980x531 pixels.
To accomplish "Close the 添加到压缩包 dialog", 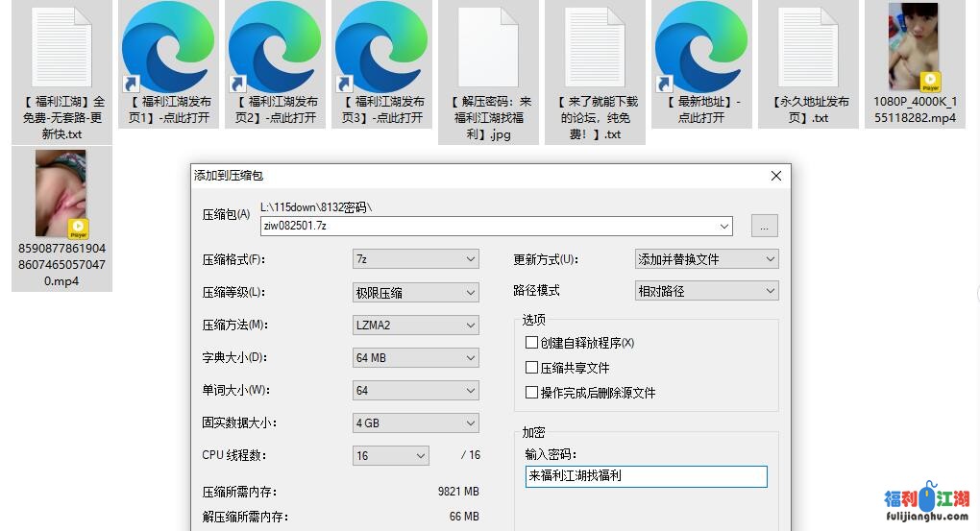I will [x=776, y=176].
